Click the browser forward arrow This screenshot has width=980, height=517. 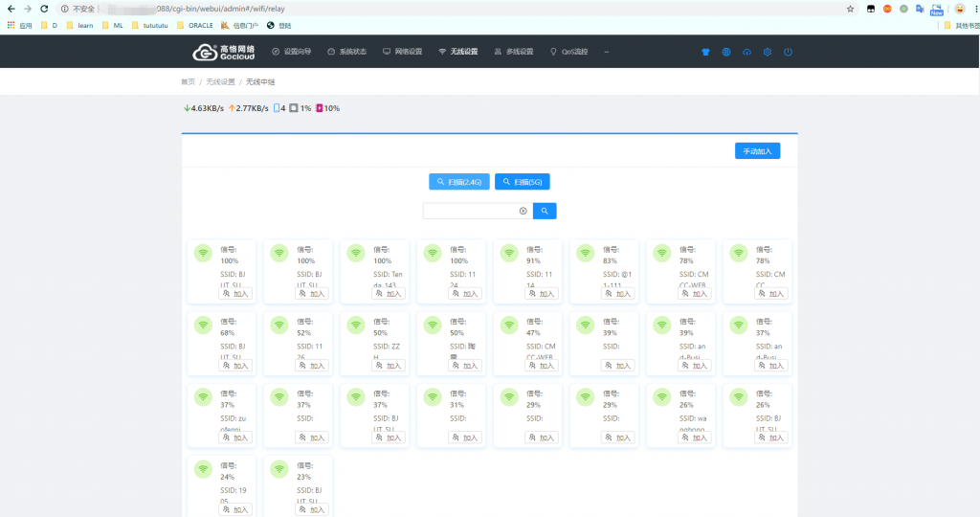(x=28, y=9)
